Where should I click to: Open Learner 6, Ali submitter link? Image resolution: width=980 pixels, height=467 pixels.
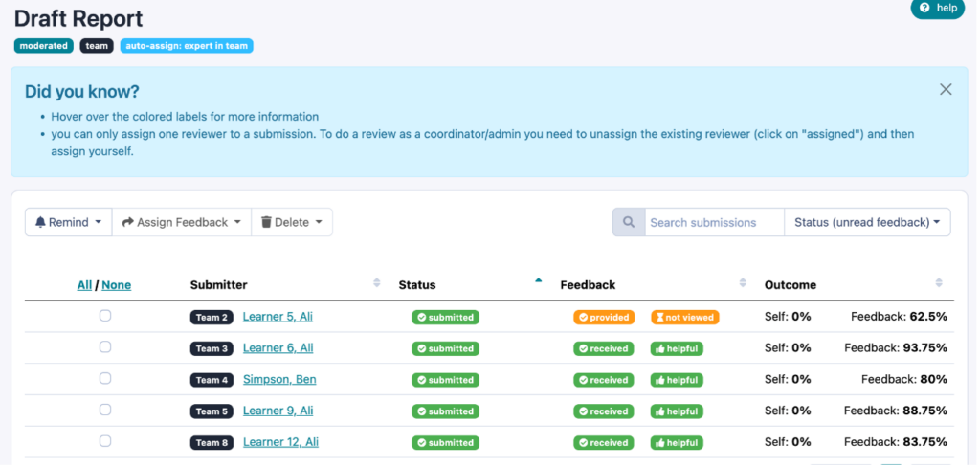[278, 348]
